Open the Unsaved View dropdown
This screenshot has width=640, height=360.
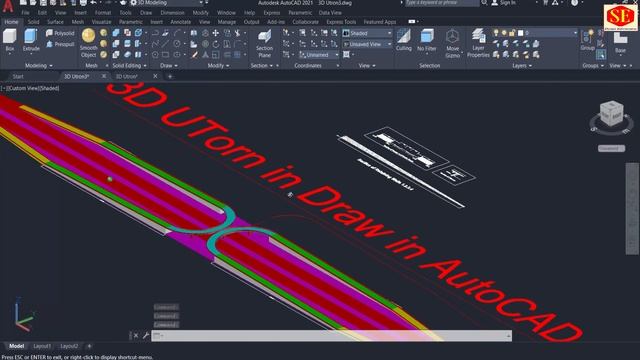[367, 44]
